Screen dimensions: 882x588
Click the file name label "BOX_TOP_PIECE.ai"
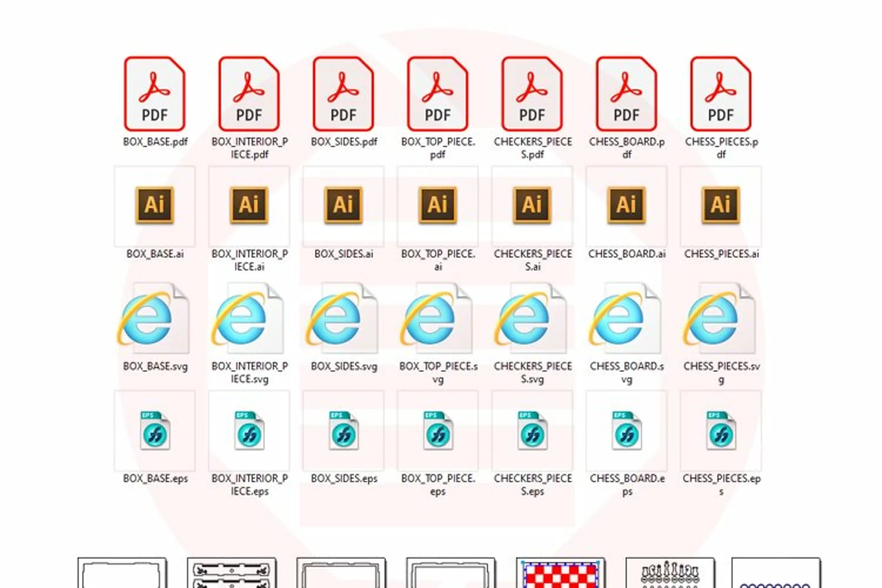click(438, 260)
